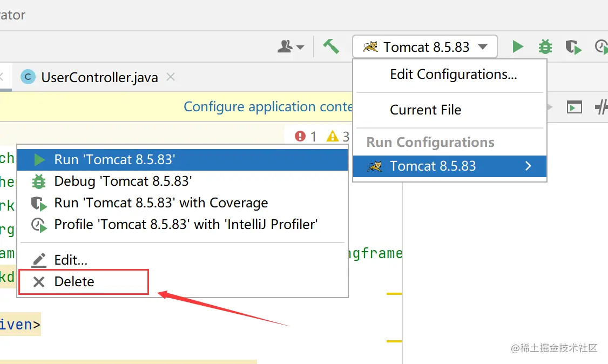
Task: Click the pencil icon beside Edit...
Action: (39, 260)
